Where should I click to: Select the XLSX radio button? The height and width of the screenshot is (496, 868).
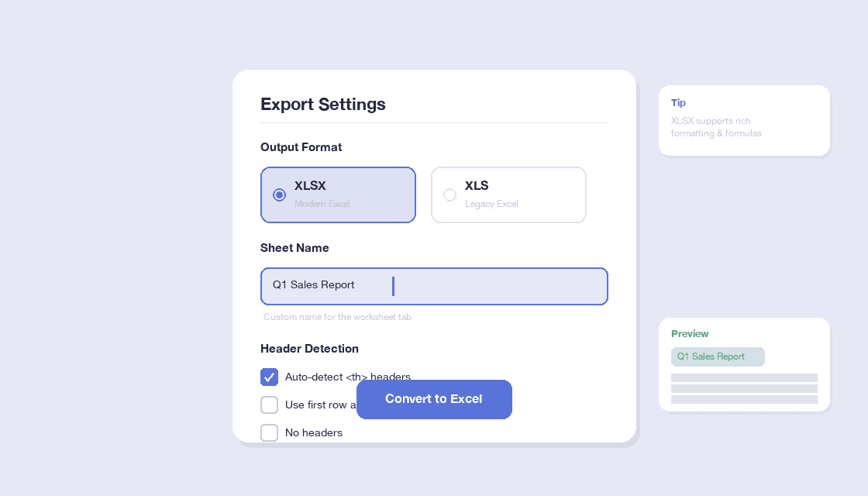(279, 195)
